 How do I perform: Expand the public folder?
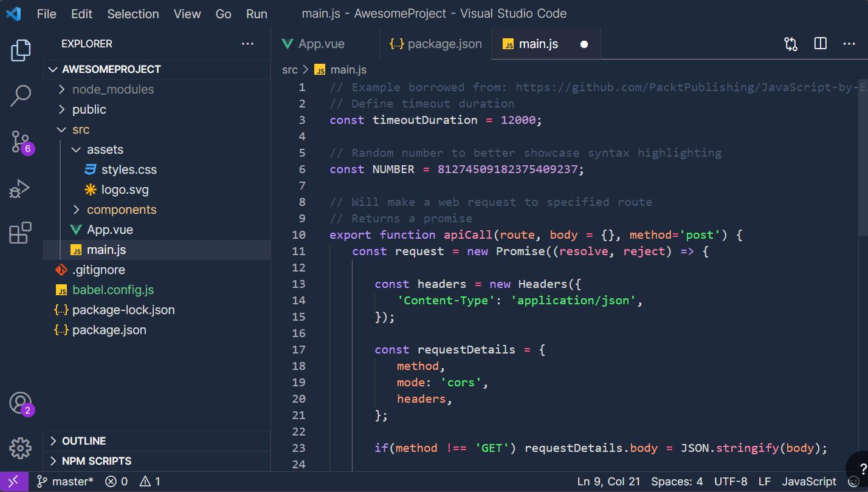(157, 109)
